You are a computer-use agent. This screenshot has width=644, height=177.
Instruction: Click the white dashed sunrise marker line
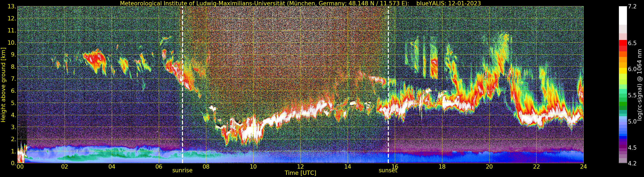coord(182,85)
